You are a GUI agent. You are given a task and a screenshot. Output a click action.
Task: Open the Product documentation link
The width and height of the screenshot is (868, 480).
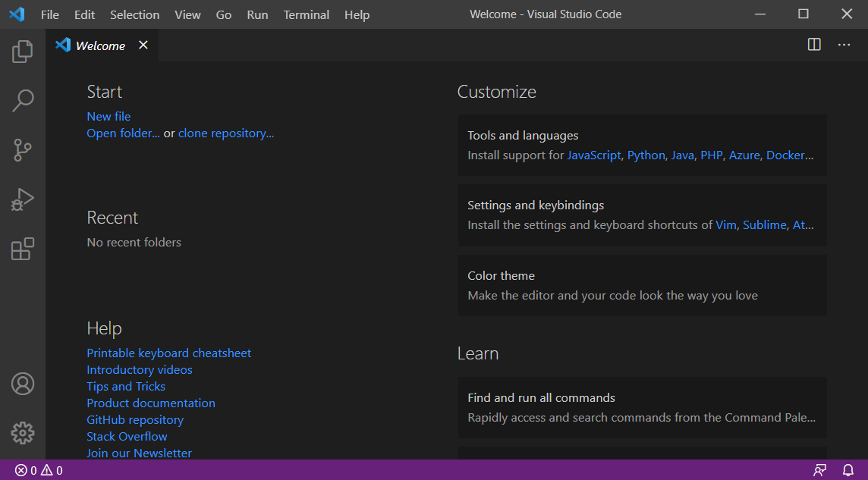tap(150, 403)
